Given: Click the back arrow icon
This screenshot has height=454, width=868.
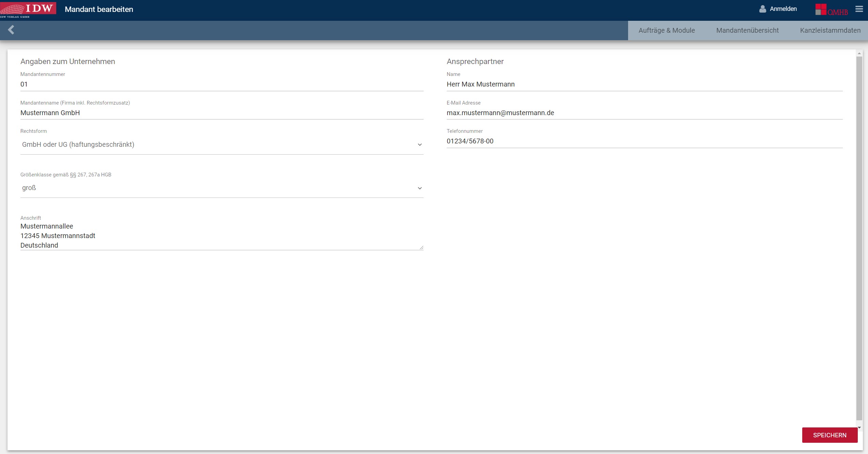Looking at the screenshot, I should point(11,30).
